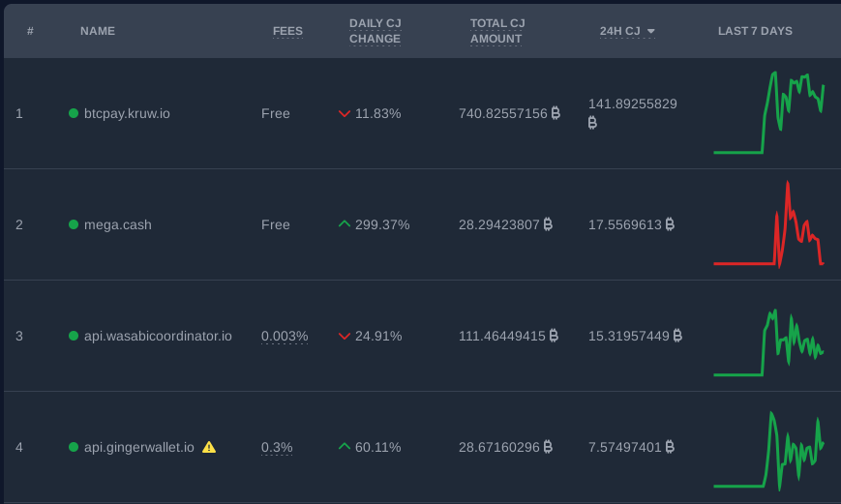Click the green up arrow next to 60.11%

pyautogui.click(x=345, y=447)
